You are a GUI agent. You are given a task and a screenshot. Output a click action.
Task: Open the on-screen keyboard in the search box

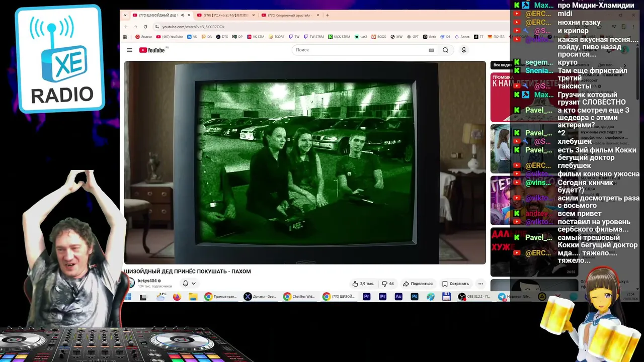(431, 50)
